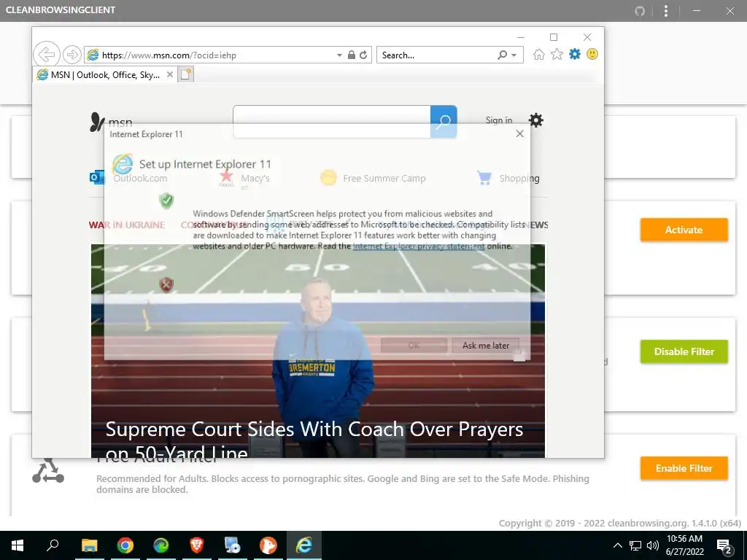Launch Google Chrome from taskbar
Viewport: 747px width, 560px height.
click(125, 545)
